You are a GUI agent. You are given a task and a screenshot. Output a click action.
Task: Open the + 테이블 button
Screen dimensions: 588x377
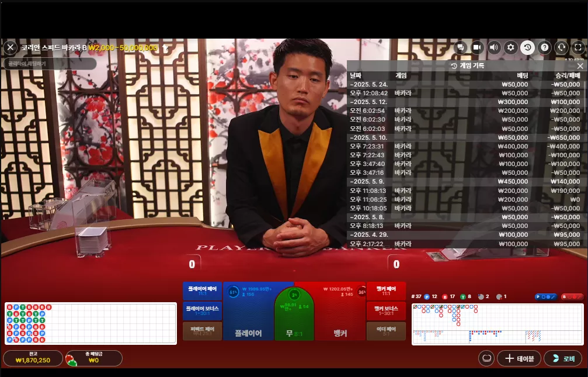pyautogui.click(x=519, y=358)
